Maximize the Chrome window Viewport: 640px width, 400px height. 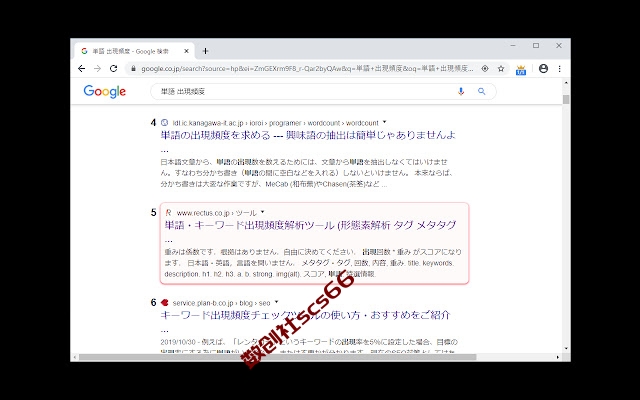(536, 46)
